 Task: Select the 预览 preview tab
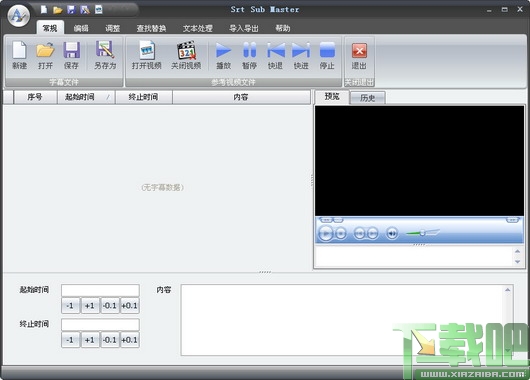point(332,97)
